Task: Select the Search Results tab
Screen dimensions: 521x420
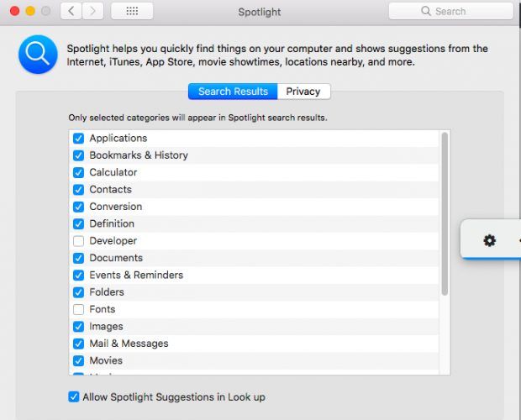Action: (233, 92)
